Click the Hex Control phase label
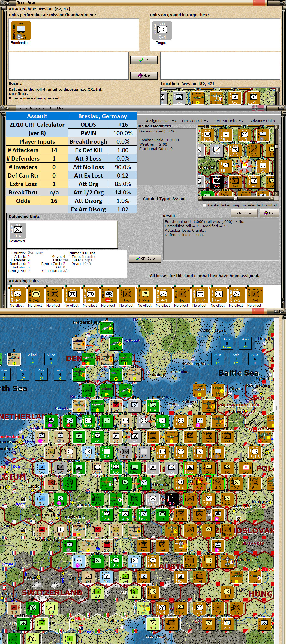 coord(195,121)
